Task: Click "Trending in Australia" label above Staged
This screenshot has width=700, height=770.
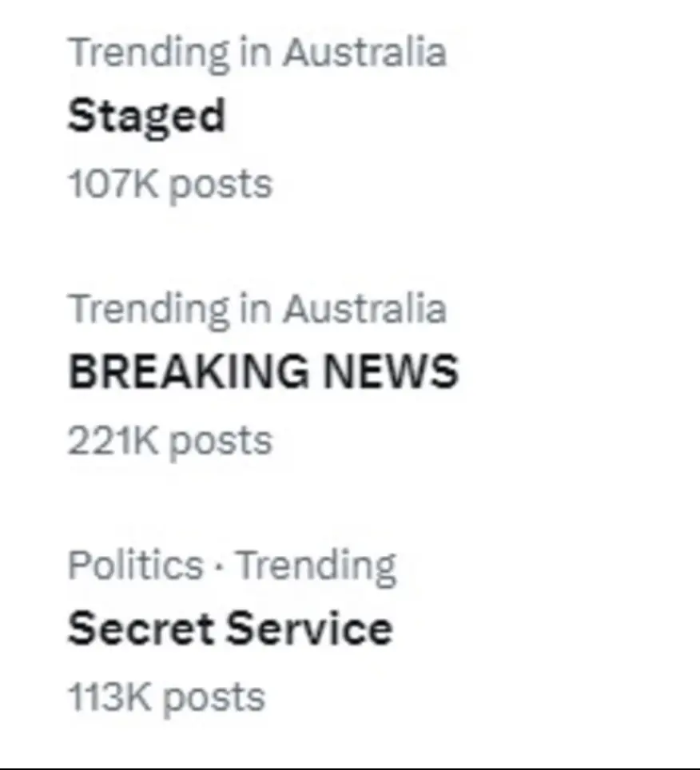Action: [257, 53]
